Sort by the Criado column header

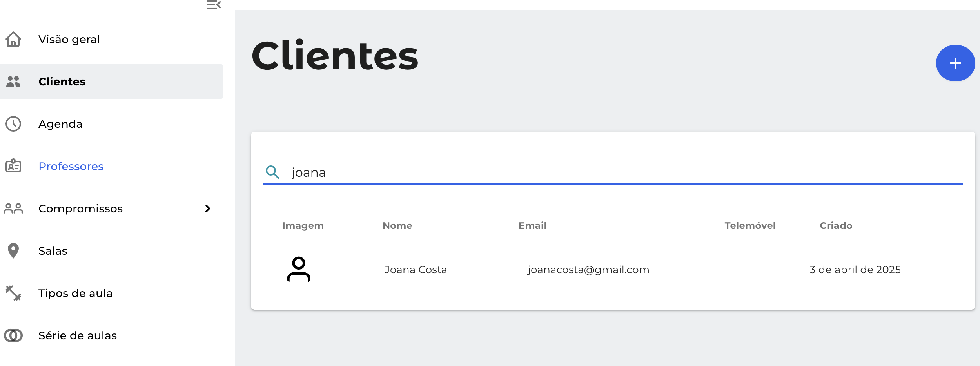coord(836,226)
